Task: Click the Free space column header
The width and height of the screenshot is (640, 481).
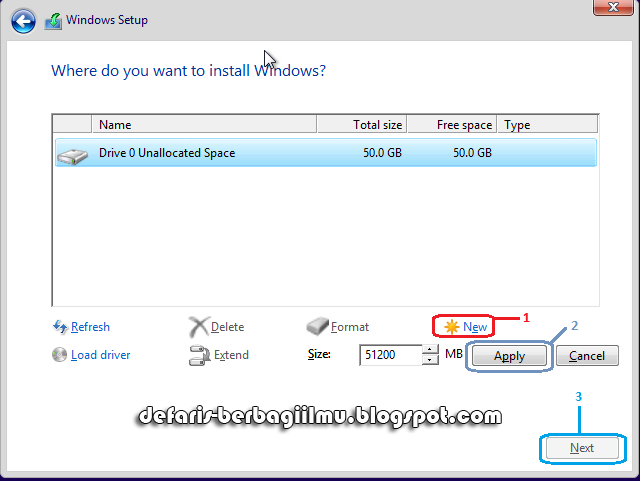Action: (x=453, y=125)
